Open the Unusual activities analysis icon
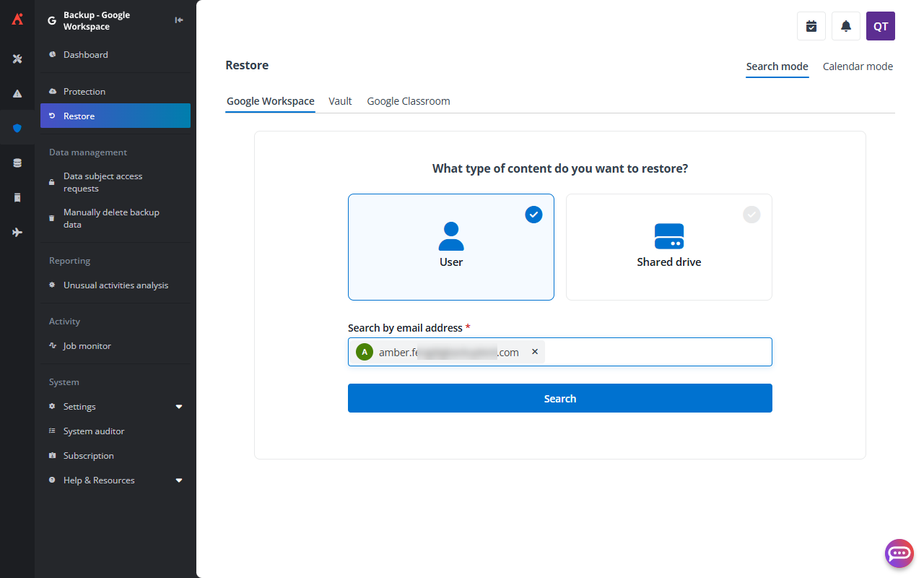 coord(52,285)
